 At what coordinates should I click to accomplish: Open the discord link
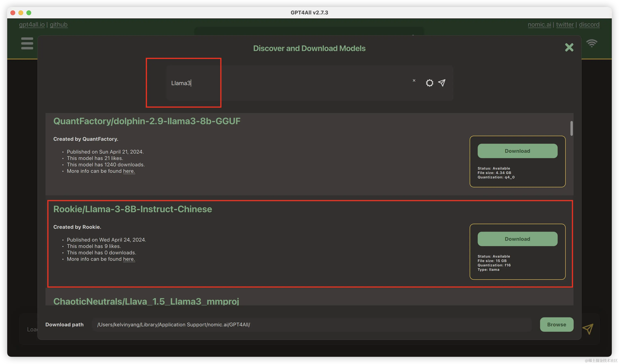pos(589,25)
